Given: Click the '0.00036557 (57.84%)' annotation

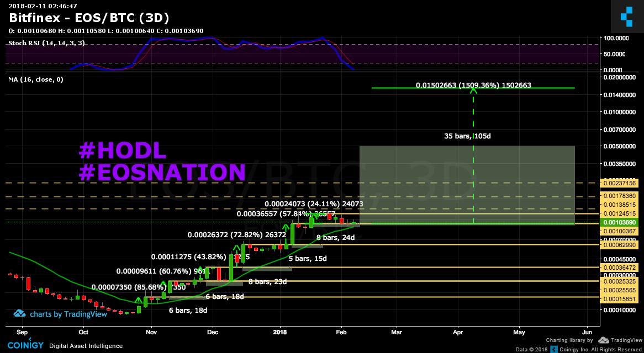Looking at the screenshot, I should click(275, 214).
